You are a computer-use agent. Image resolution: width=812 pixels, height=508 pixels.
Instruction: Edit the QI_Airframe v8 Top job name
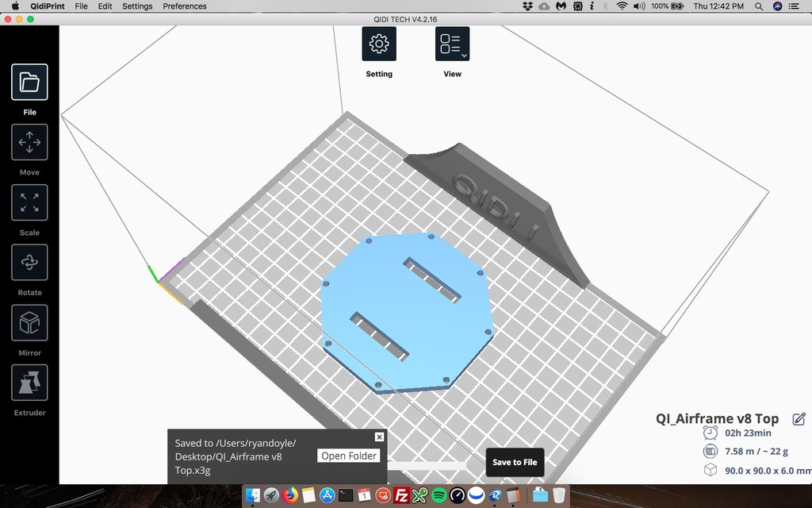[x=799, y=419]
